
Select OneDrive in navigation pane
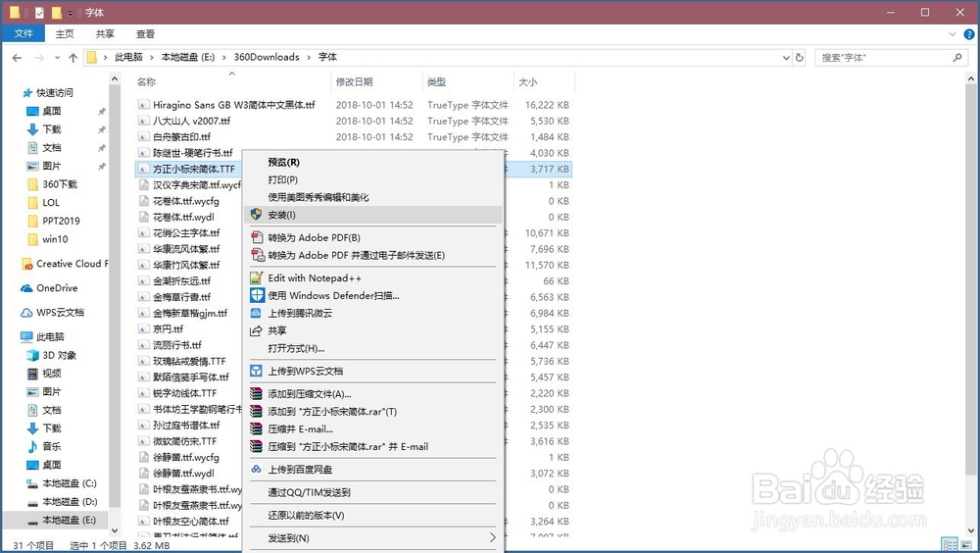tap(49, 287)
